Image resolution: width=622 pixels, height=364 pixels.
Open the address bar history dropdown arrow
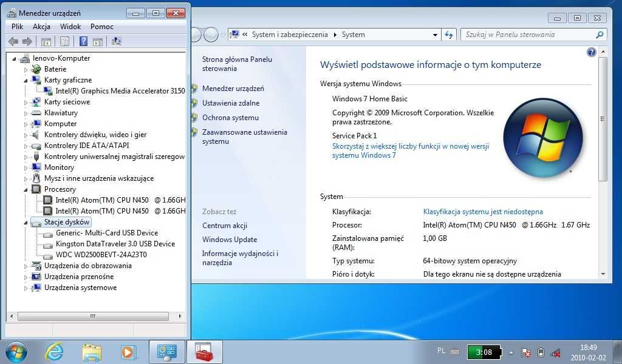pos(435,35)
